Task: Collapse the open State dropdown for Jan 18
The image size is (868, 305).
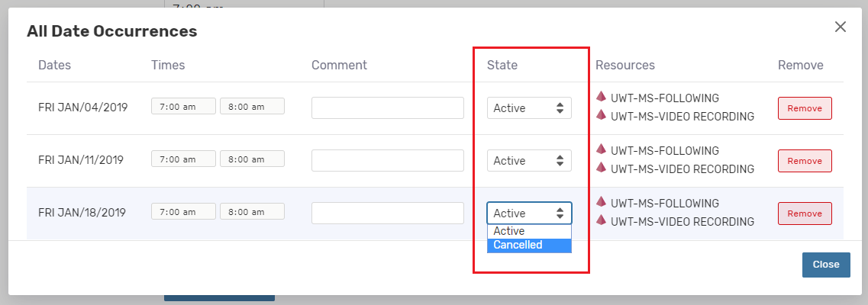Action: 529,213
